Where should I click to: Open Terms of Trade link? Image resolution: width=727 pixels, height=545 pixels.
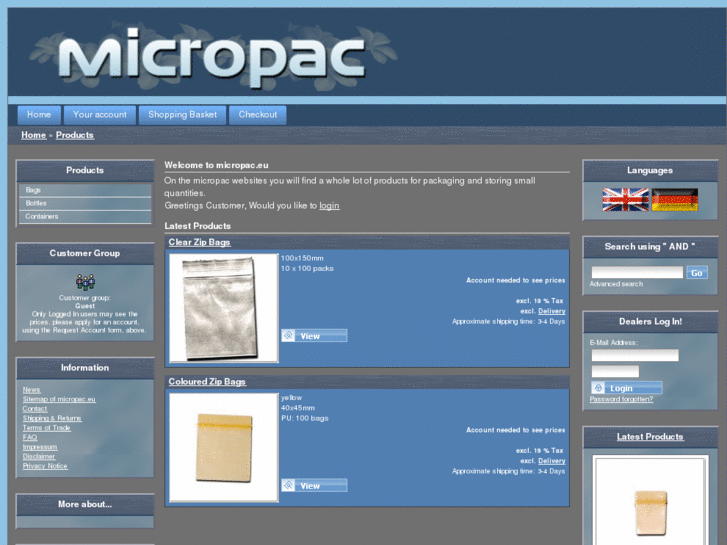click(x=46, y=428)
